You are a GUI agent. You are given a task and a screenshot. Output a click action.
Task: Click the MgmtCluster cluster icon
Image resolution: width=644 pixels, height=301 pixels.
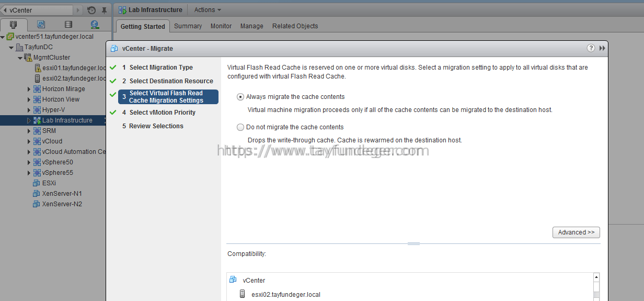(x=28, y=58)
